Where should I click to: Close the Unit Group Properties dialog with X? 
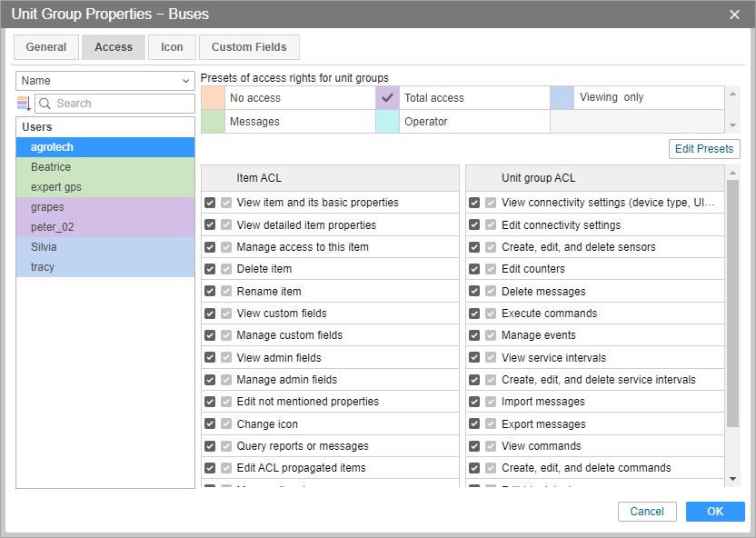pyautogui.click(x=734, y=14)
